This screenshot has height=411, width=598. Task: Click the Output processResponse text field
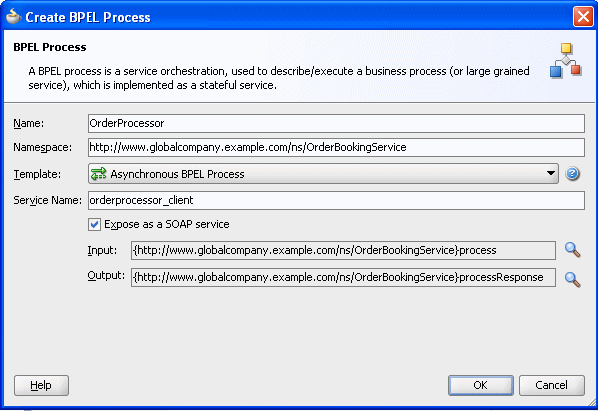click(x=343, y=278)
